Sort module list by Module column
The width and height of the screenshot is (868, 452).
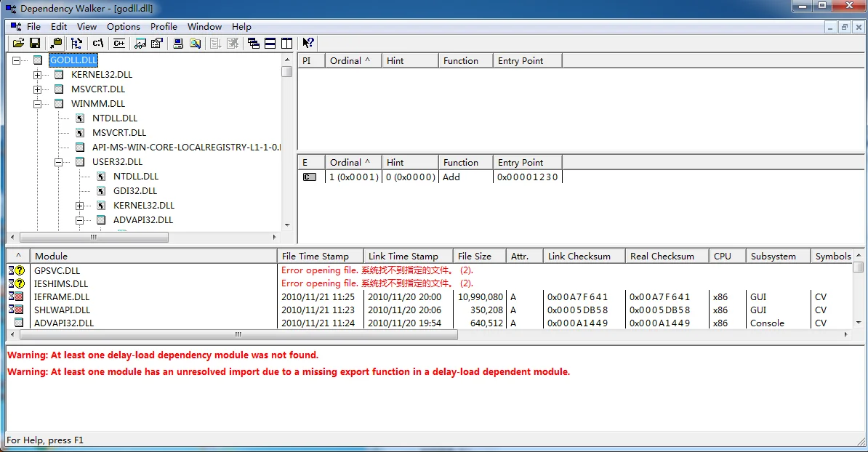153,256
